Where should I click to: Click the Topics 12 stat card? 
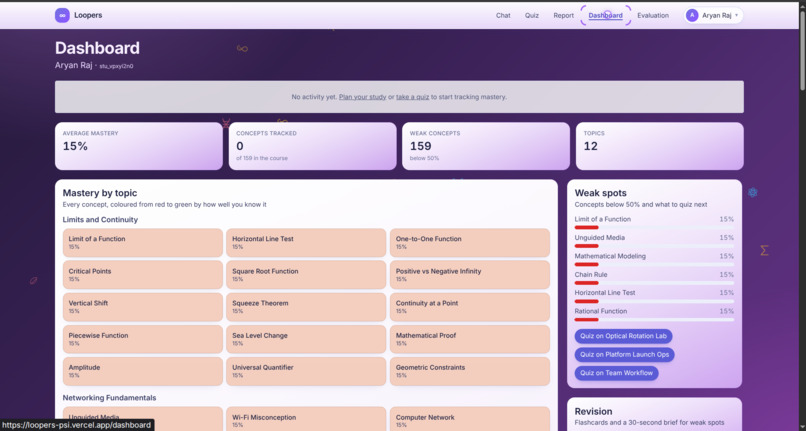point(660,146)
